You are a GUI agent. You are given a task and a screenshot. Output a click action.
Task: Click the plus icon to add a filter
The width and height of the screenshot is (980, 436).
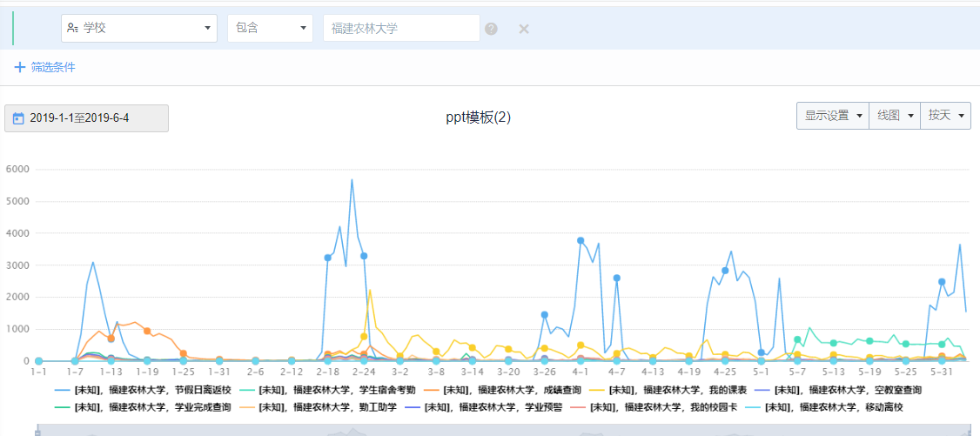pyautogui.click(x=19, y=67)
